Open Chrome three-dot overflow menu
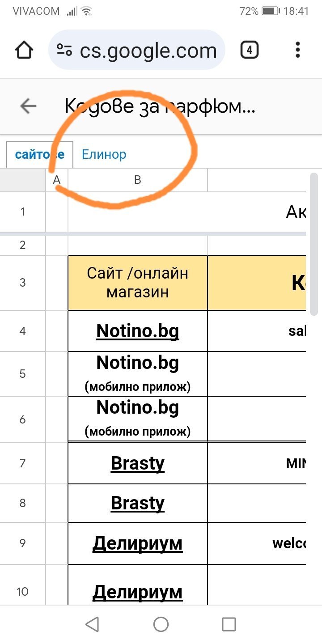 298,50
